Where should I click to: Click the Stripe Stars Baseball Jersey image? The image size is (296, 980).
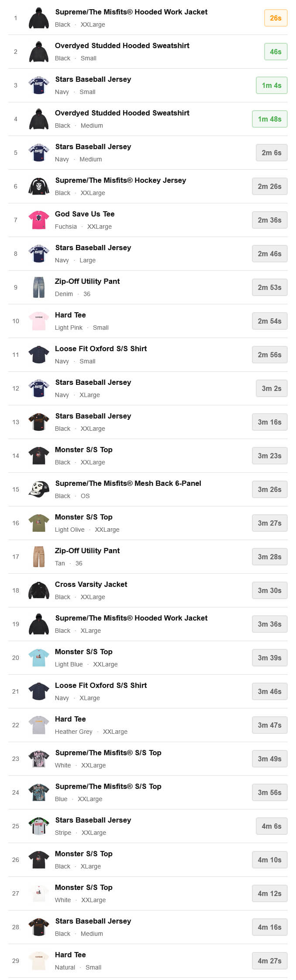pyautogui.click(x=39, y=827)
